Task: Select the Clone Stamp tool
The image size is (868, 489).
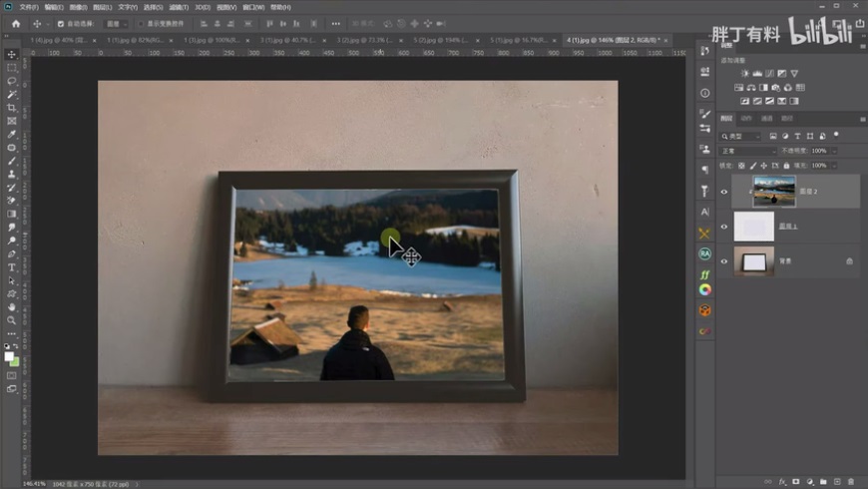Action: 11,174
